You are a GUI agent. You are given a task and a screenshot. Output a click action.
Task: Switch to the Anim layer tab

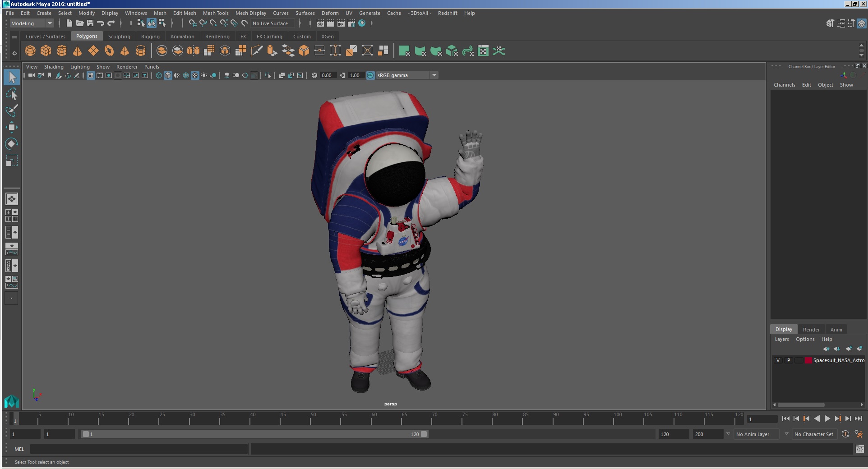point(836,329)
